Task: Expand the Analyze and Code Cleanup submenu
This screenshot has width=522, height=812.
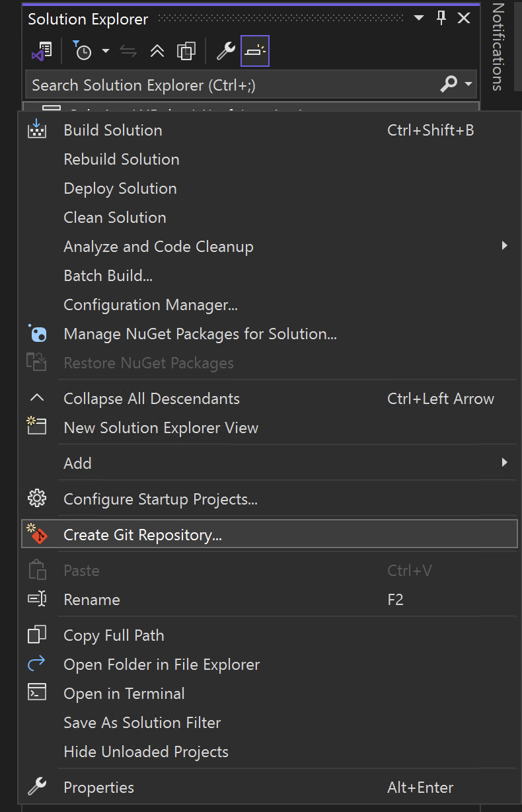Action: tap(504, 245)
